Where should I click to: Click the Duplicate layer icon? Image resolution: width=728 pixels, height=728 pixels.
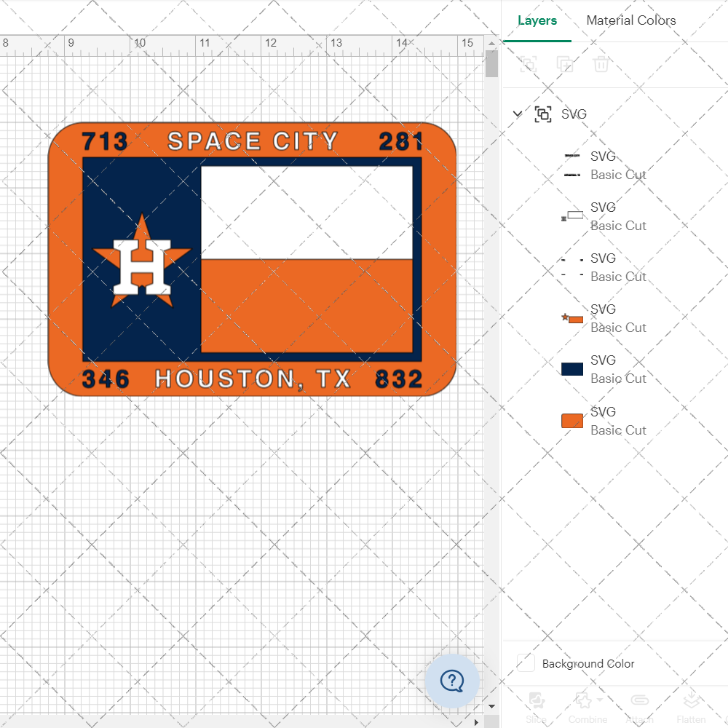pos(565,64)
